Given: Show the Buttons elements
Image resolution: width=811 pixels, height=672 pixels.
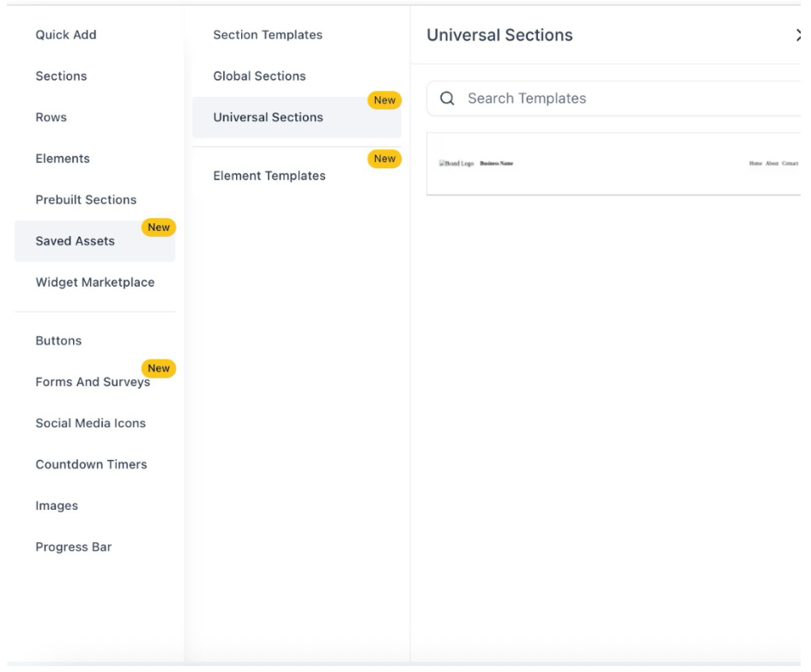Looking at the screenshot, I should tap(58, 341).
